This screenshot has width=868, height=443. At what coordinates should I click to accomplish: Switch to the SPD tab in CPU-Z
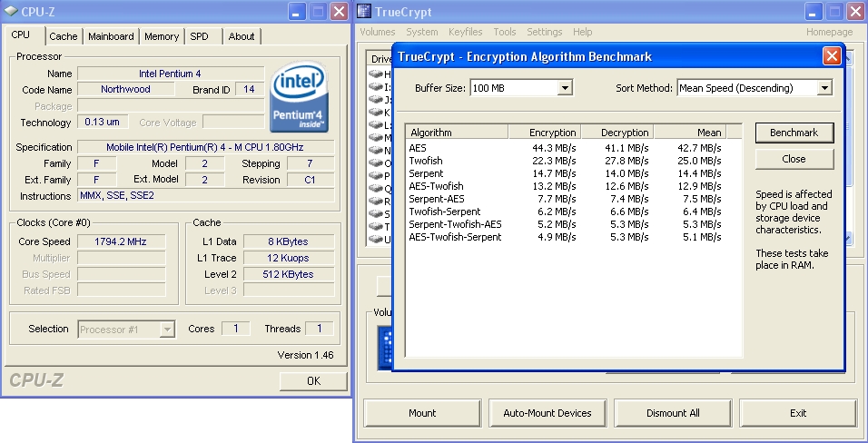click(x=199, y=36)
